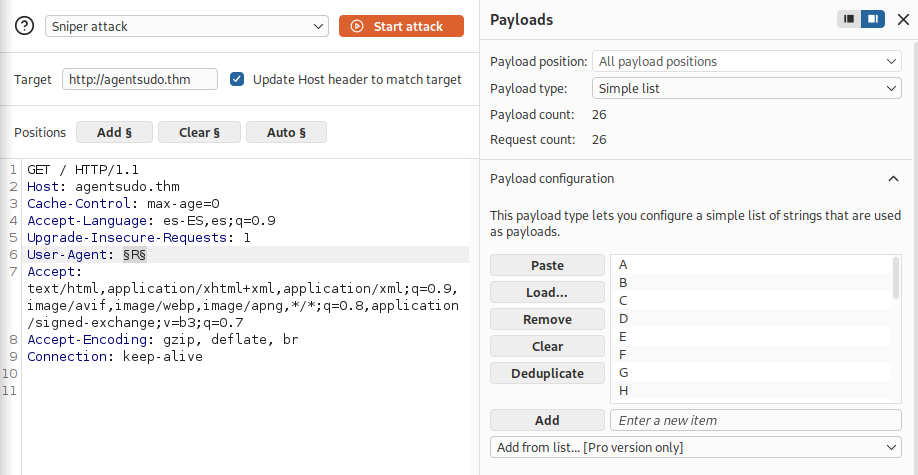918x475 pixels.
Task: Click the GET / HTTP/1.1 request line
Action: click(x=83, y=170)
